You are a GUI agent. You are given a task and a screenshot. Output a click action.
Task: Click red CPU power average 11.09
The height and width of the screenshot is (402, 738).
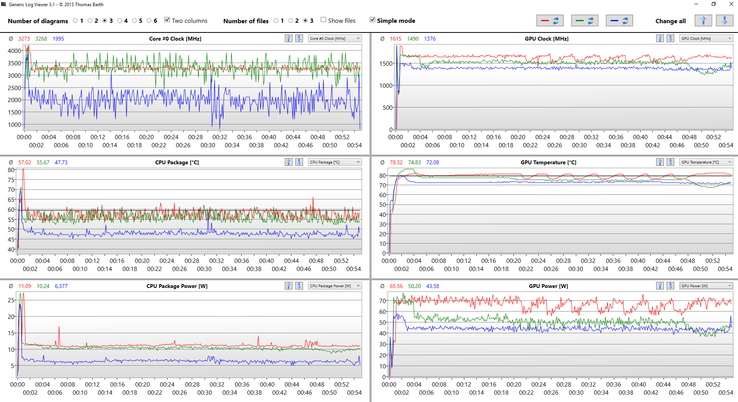coord(24,286)
